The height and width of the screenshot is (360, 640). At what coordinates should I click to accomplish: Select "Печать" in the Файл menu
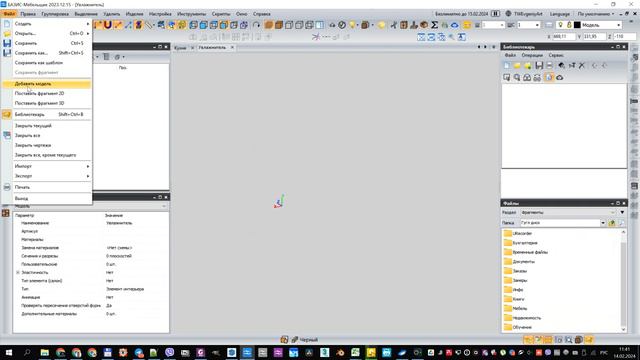(46, 187)
